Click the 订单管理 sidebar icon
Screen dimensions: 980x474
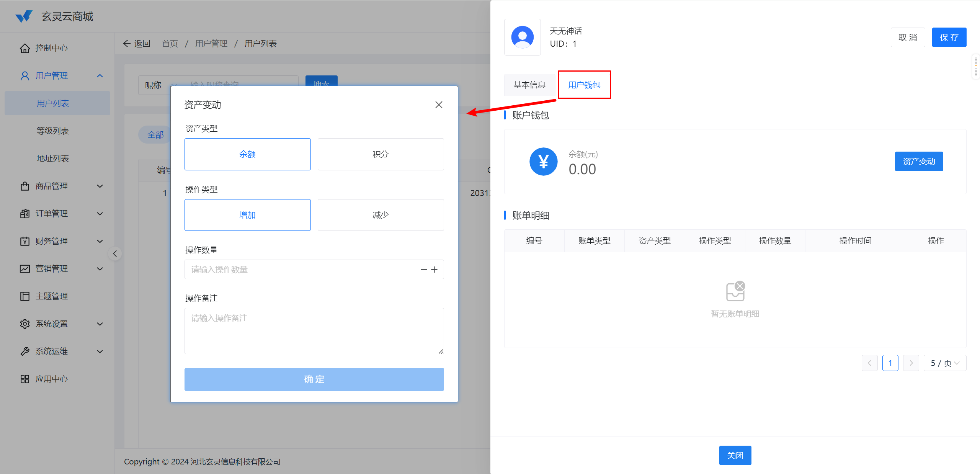click(x=25, y=214)
